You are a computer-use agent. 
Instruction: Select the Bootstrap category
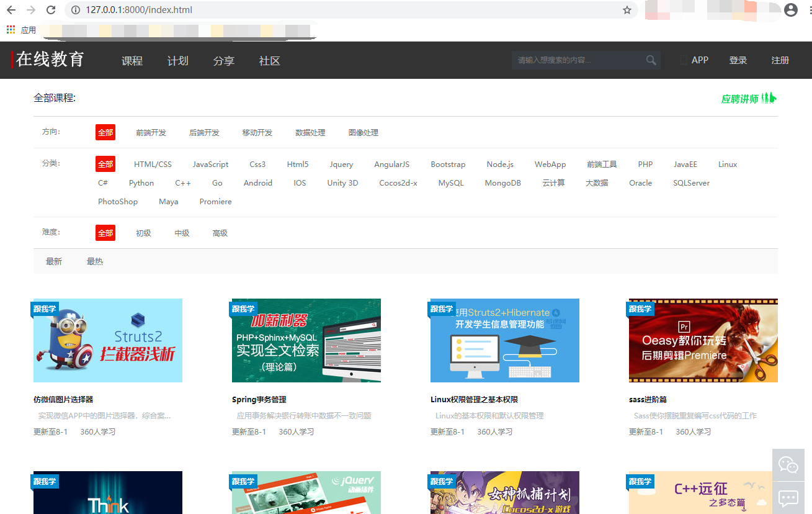pyautogui.click(x=448, y=165)
